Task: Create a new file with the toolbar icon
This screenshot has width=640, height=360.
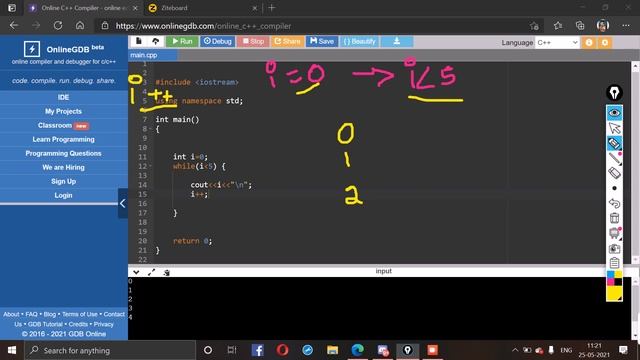Action: click(x=139, y=41)
